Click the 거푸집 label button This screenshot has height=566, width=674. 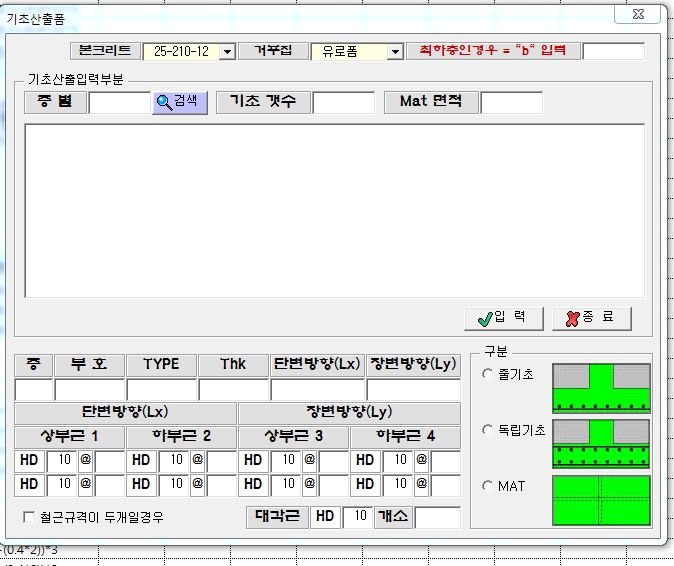coord(273,51)
